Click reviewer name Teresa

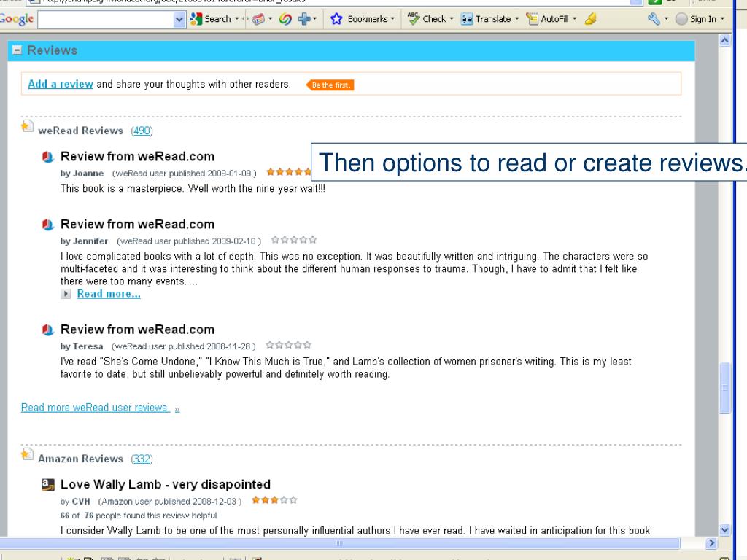point(88,346)
